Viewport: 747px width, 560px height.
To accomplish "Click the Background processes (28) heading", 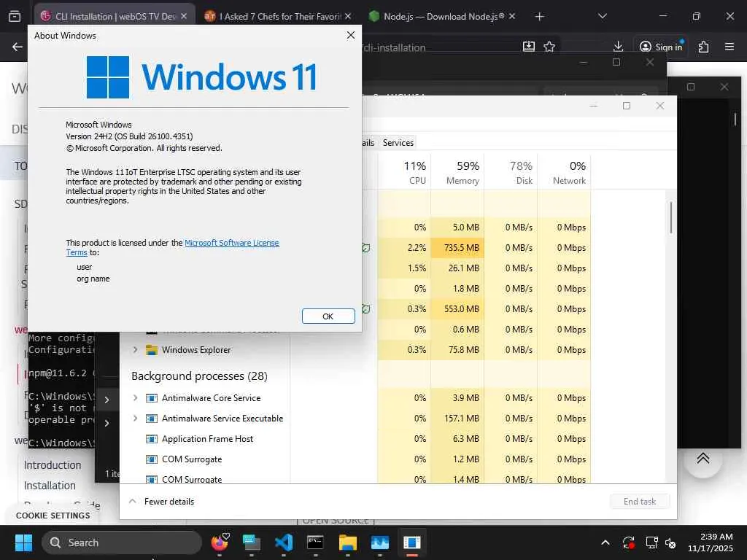I will point(199,376).
